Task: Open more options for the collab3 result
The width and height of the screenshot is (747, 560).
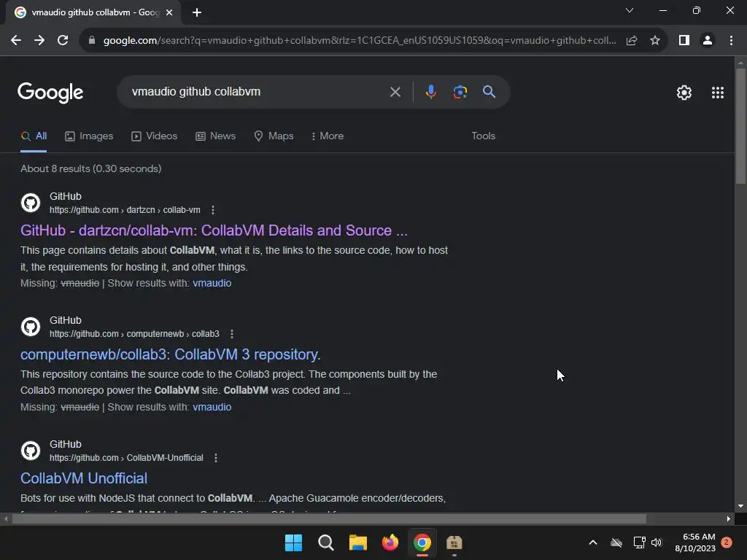Action: 232,334
